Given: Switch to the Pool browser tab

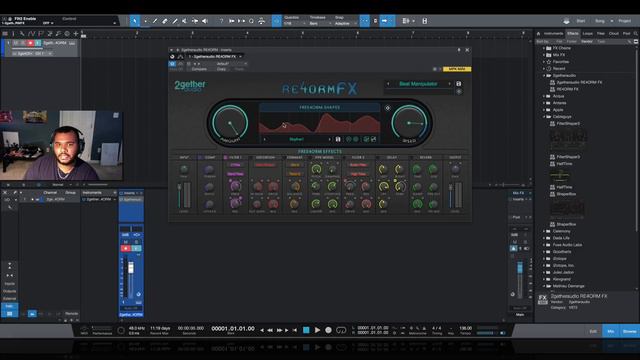Looking at the screenshot, I should click(x=627, y=33).
